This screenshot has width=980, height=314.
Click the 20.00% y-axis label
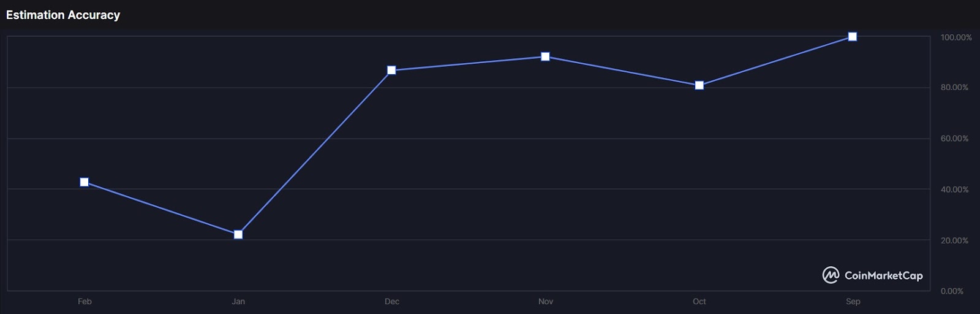coord(954,240)
